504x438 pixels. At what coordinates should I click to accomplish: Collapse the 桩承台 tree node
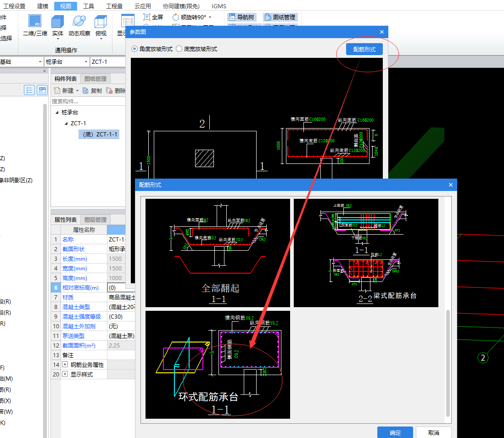click(57, 112)
